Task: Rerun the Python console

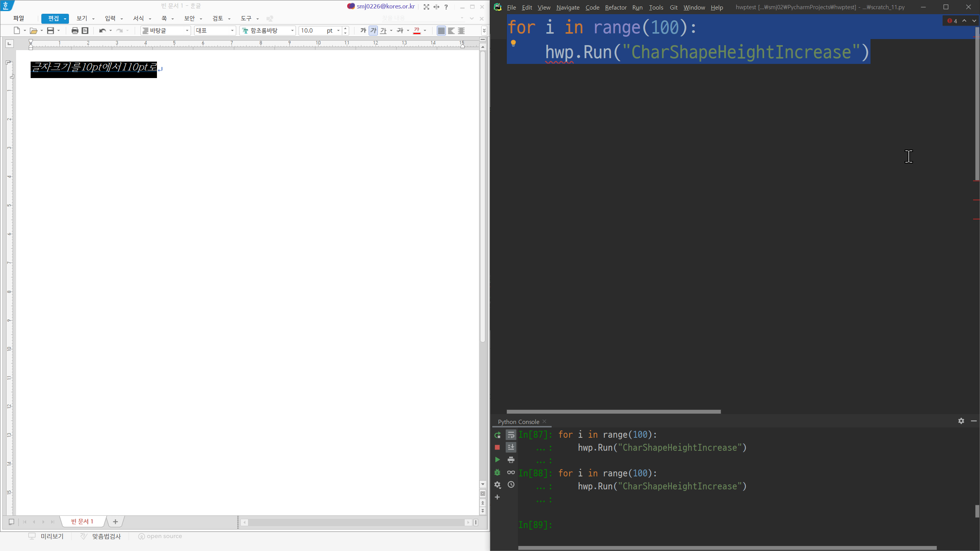Action: click(x=497, y=435)
